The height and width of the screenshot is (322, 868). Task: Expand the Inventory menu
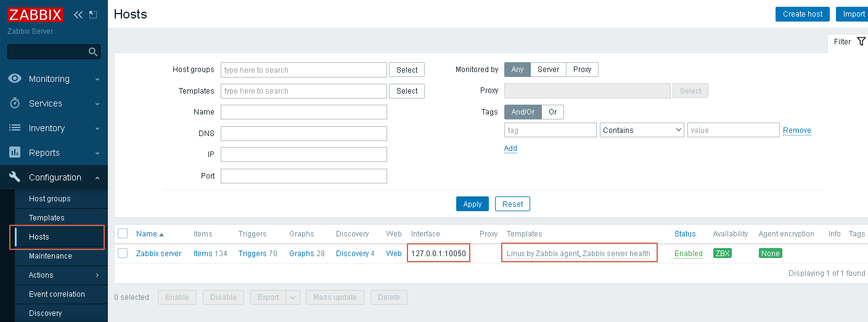[97, 128]
